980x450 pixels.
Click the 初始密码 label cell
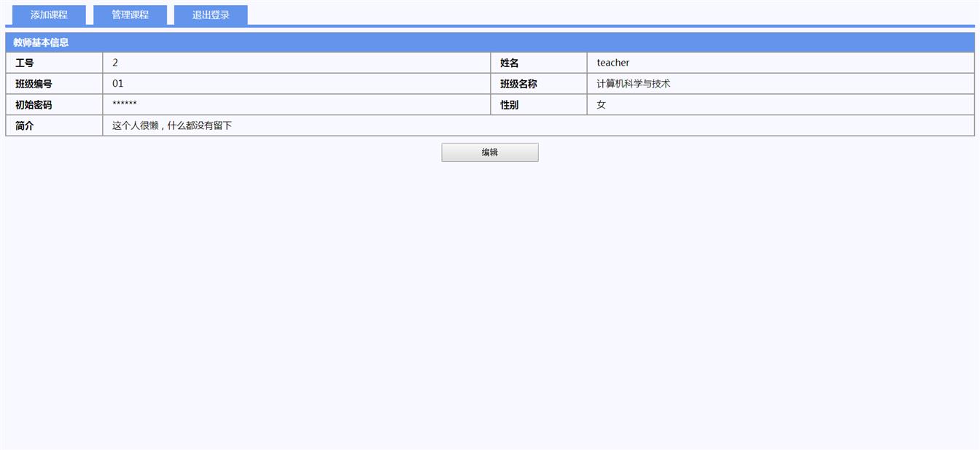[54, 105]
